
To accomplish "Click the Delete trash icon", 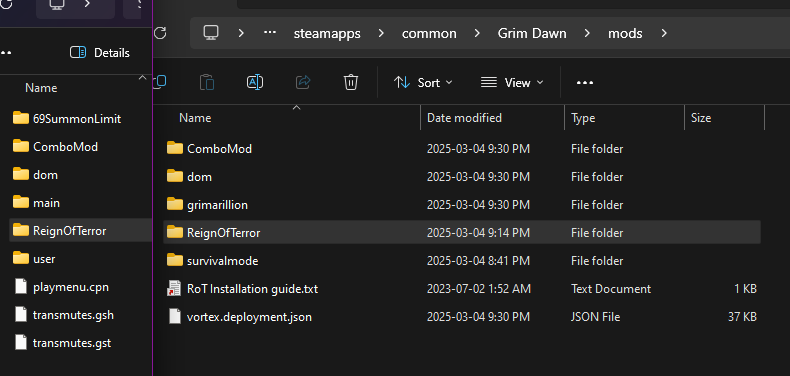I will pyautogui.click(x=351, y=82).
